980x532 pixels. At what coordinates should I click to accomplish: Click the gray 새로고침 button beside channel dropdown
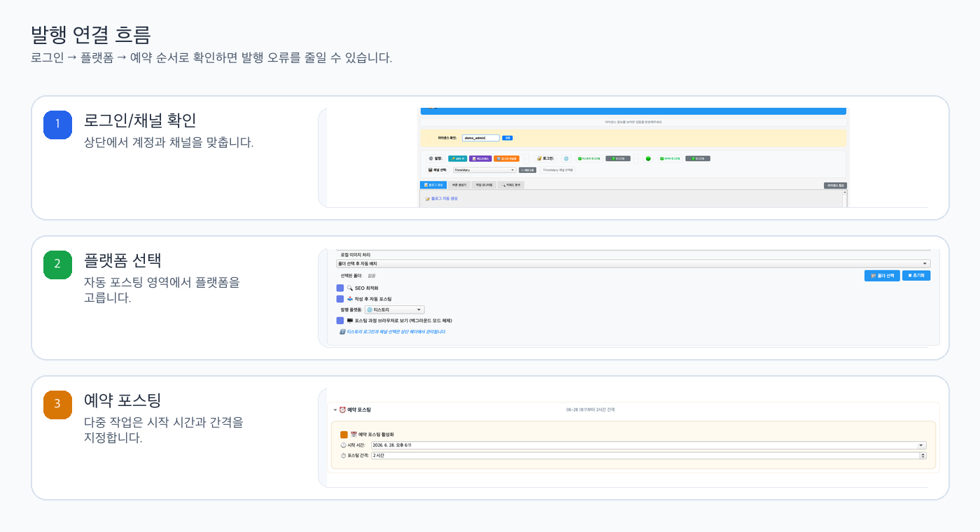click(528, 170)
